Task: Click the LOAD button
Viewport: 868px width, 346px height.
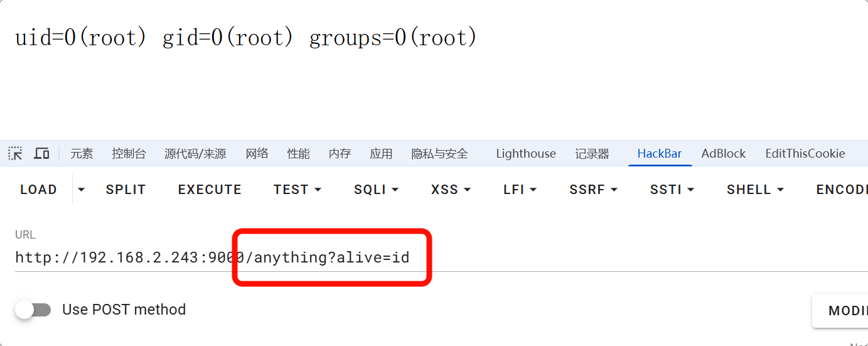Action: [x=38, y=190]
